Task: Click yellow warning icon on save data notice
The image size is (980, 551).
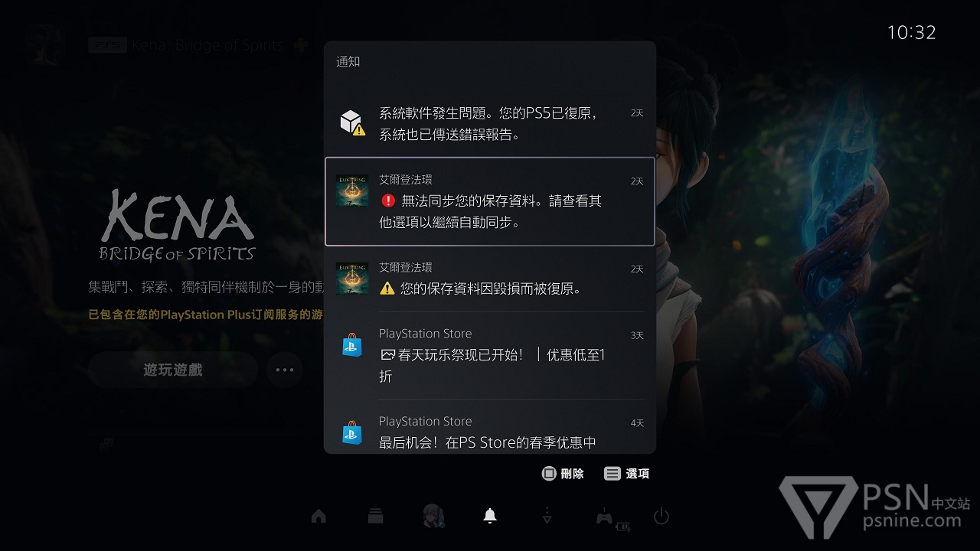Action: point(387,289)
